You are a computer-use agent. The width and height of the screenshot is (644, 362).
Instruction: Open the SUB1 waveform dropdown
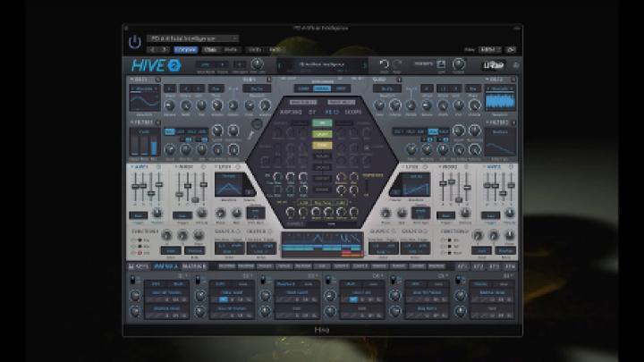click(x=257, y=88)
